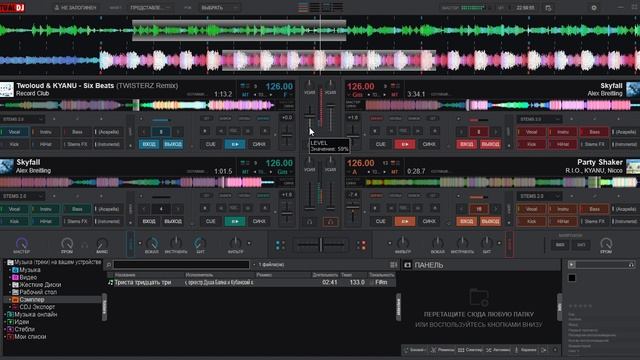640x360 pixels.
Task: Toggle Stems FX on the top-right Skyfall deck
Action: tap(594, 144)
